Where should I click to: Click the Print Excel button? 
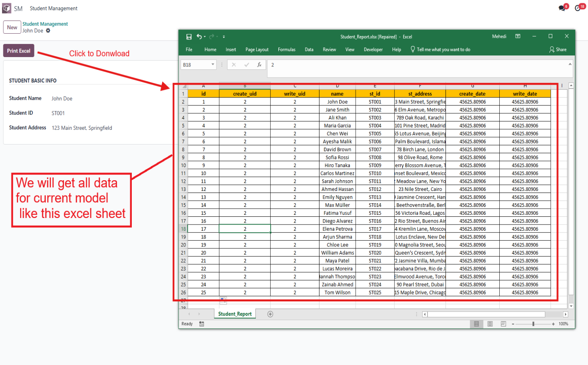(x=18, y=51)
